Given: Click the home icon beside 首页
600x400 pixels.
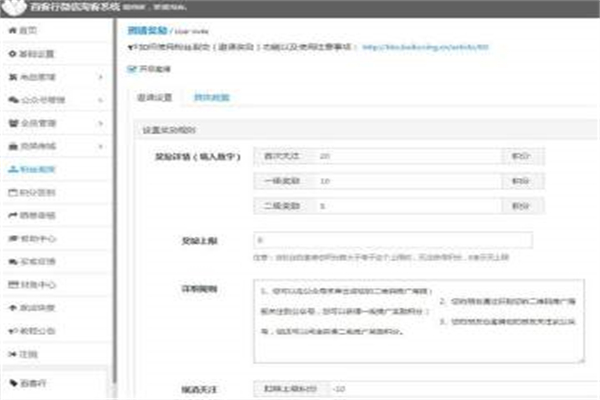Looking at the screenshot, I should [13, 30].
